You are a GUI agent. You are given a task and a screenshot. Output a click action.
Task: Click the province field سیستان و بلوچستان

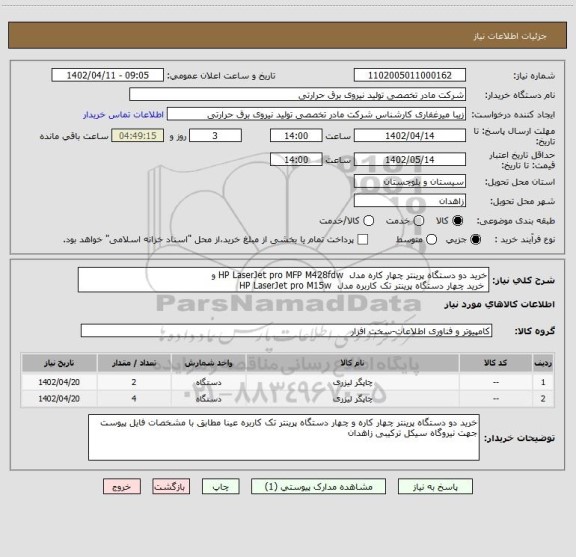(x=410, y=182)
